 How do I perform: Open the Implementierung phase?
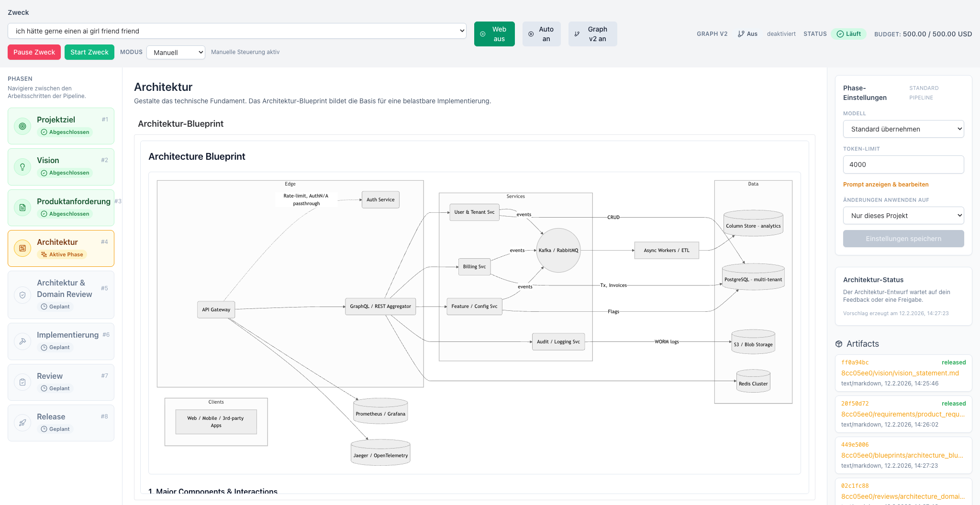coord(61,341)
